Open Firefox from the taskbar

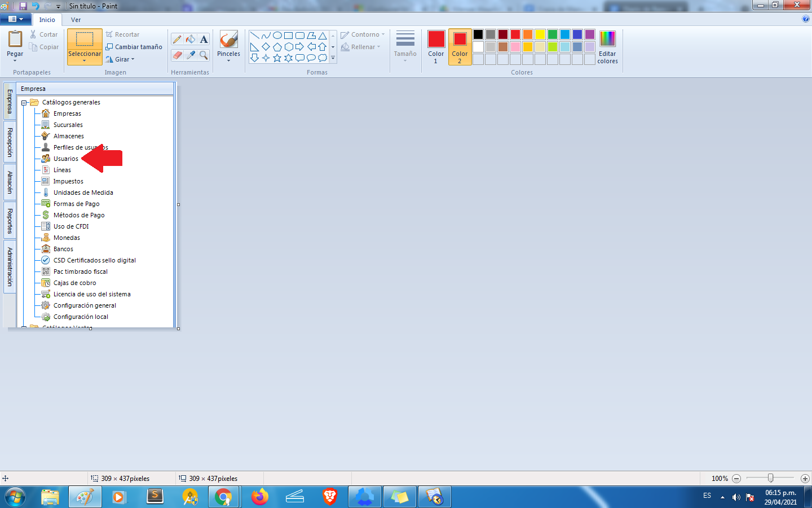260,497
